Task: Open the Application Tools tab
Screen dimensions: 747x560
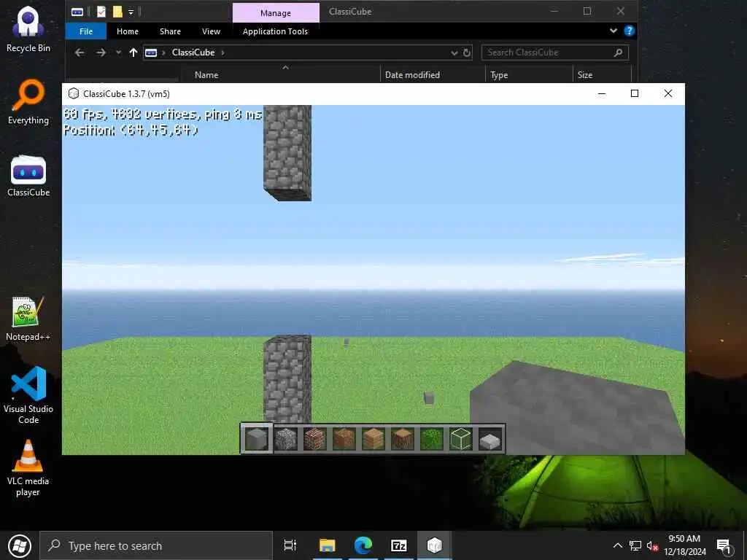Action: 275,31
